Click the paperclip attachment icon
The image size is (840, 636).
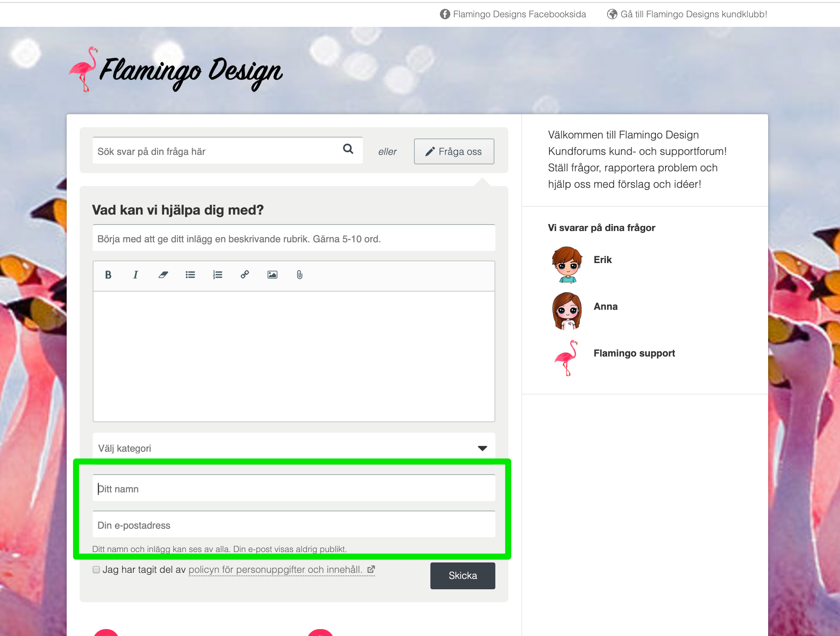(x=299, y=275)
